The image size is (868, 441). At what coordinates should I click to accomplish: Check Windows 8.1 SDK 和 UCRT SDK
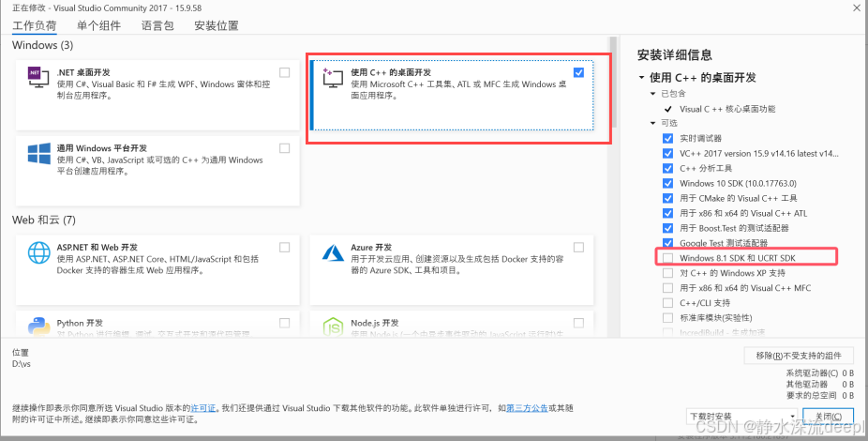[x=668, y=258]
